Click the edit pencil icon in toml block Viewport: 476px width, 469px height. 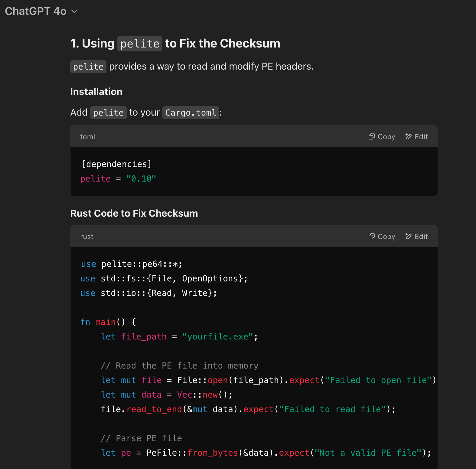click(x=409, y=137)
